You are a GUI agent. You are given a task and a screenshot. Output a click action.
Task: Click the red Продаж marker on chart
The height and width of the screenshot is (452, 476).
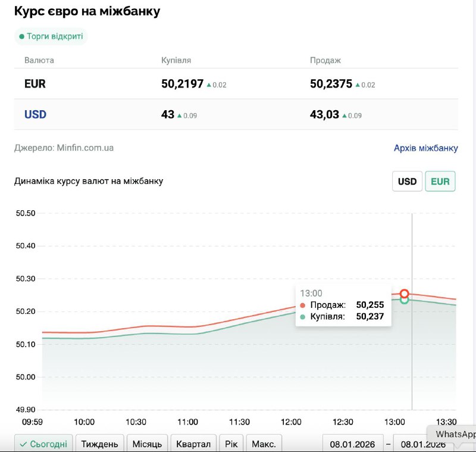click(404, 294)
